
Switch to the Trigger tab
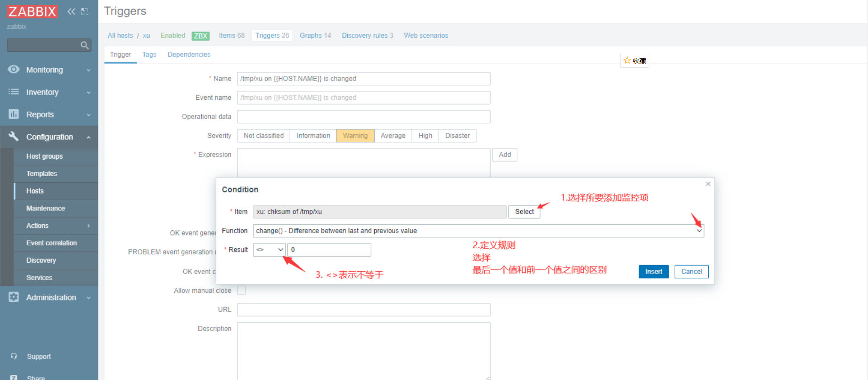coord(120,55)
